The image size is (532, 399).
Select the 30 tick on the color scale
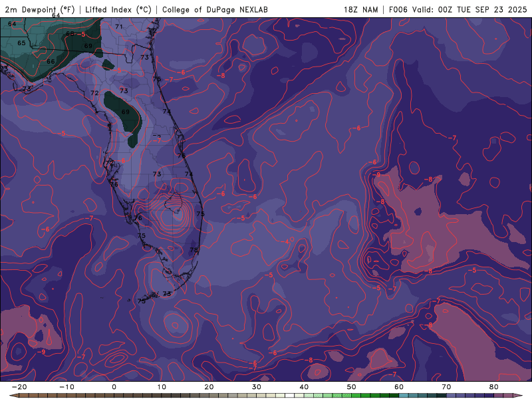(257, 387)
